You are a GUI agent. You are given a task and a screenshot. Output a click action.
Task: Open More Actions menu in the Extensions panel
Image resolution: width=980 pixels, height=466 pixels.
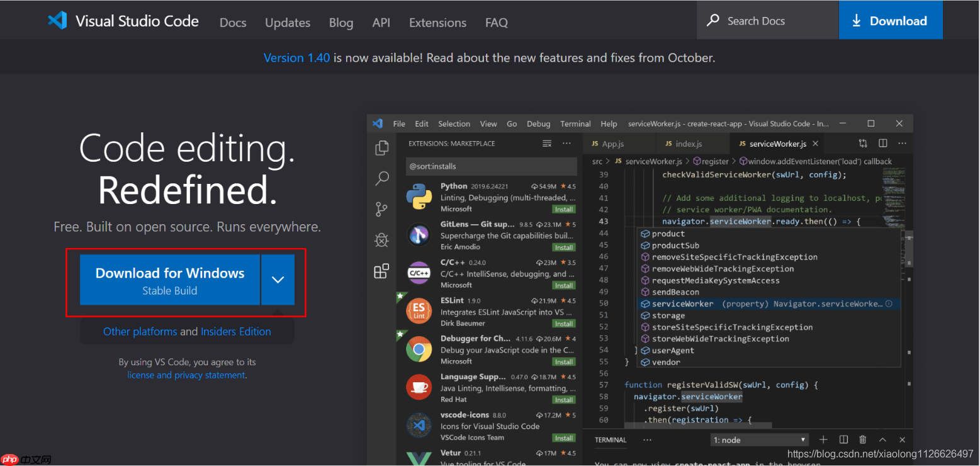point(566,143)
